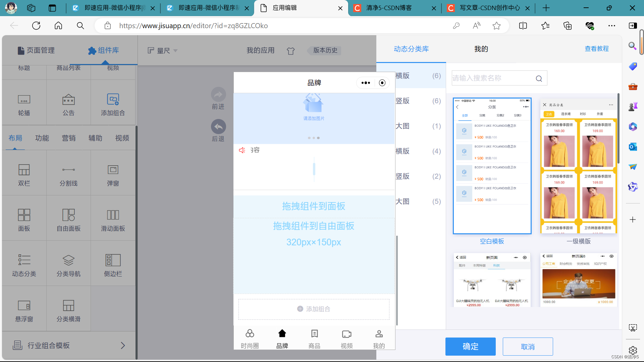Select the 双栏 layout component icon
Screen dimensions: 644x362
click(x=24, y=170)
